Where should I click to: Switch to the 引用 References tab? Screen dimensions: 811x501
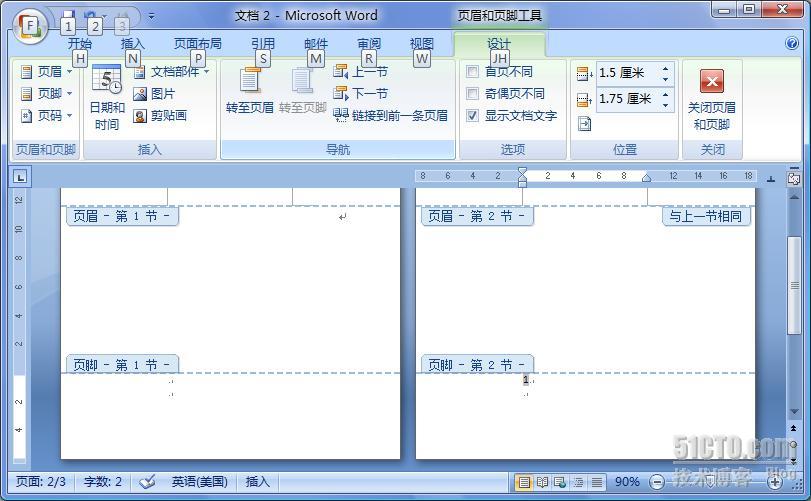pyautogui.click(x=263, y=44)
